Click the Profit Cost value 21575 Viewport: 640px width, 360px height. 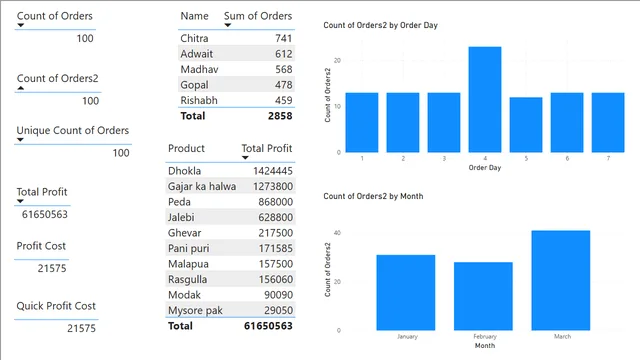(x=52, y=268)
